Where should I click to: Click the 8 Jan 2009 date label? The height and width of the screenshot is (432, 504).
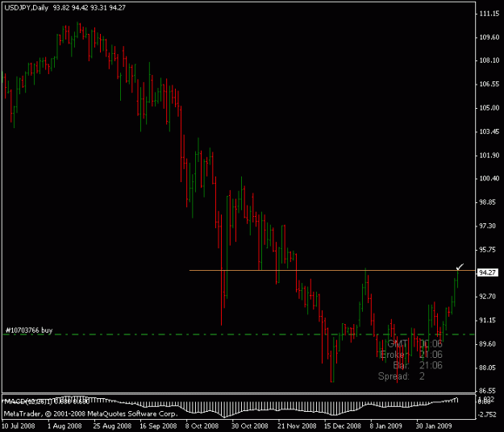[x=385, y=426]
